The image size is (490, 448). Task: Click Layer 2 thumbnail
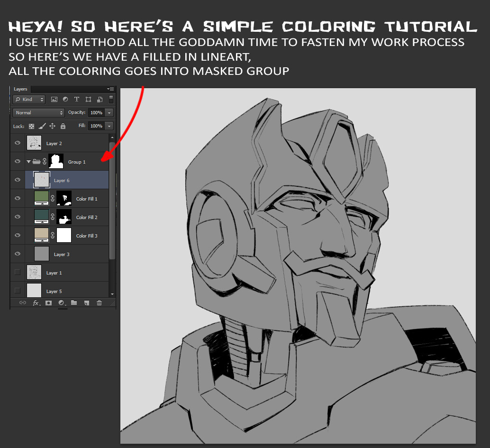(x=34, y=143)
